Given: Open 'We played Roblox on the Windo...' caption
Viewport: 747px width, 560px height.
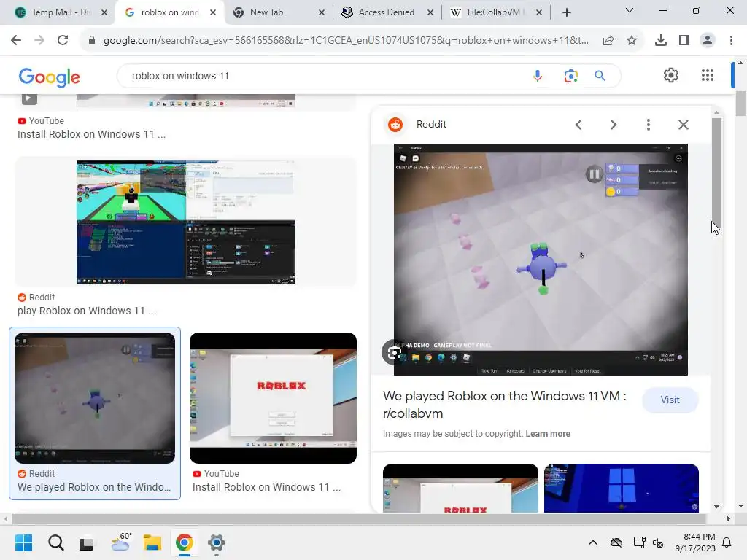Looking at the screenshot, I should pyautogui.click(x=94, y=487).
